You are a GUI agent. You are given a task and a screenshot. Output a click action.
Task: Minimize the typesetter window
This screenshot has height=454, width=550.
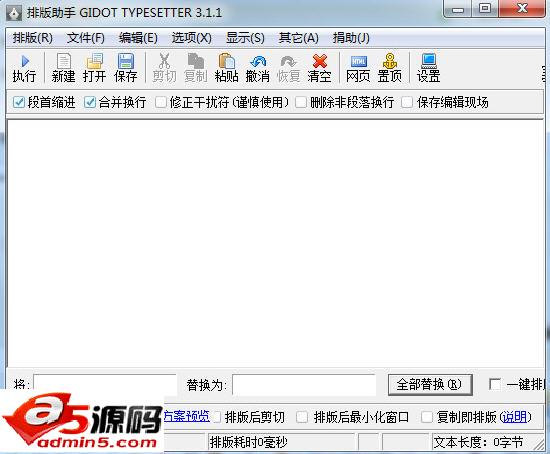coord(457,8)
